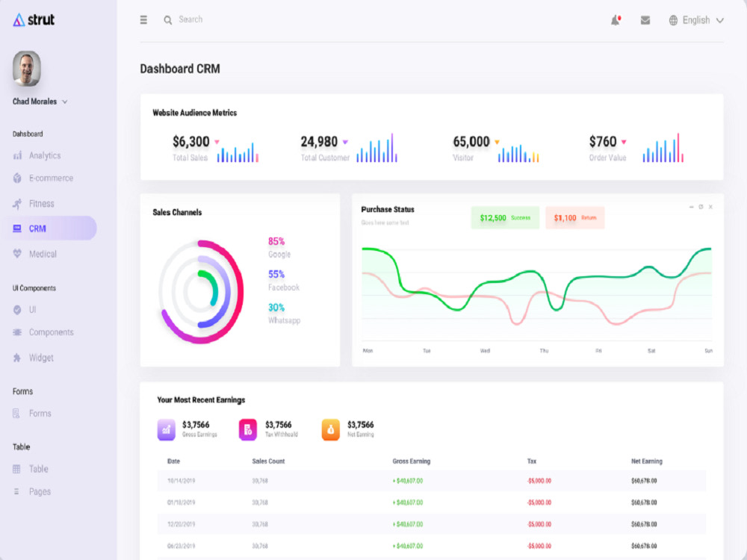Image resolution: width=747 pixels, height=560 pixels.
Task: Click the 10/14/2019 date cell
Action: coord(181,481)
